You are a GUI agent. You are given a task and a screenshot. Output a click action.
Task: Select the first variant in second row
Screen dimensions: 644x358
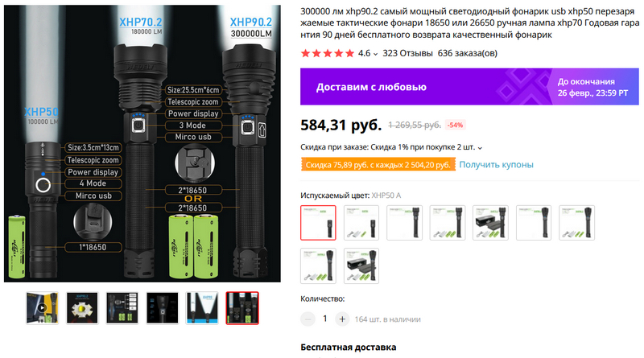318,265
